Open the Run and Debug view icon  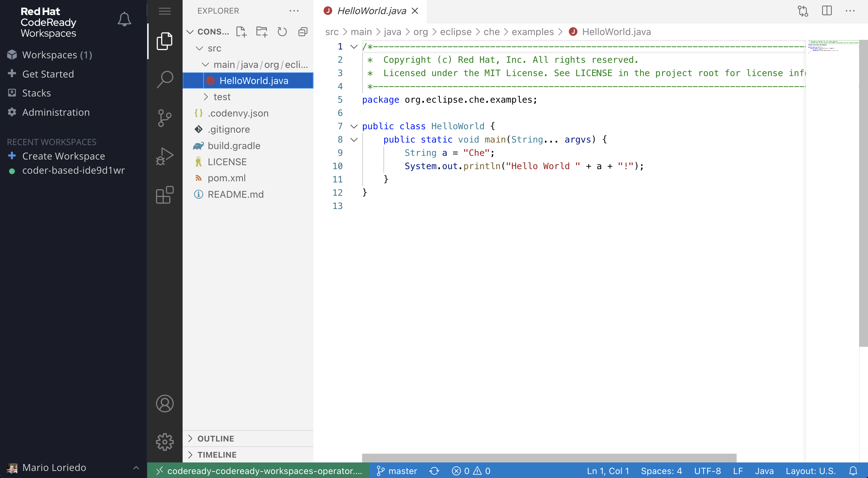(x=165, y=156)
